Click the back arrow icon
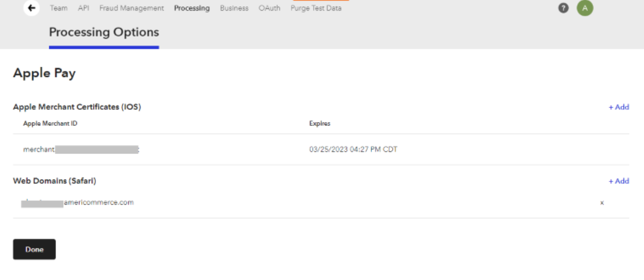This screenshot has width=644, height=280. [x=31, y=8]
